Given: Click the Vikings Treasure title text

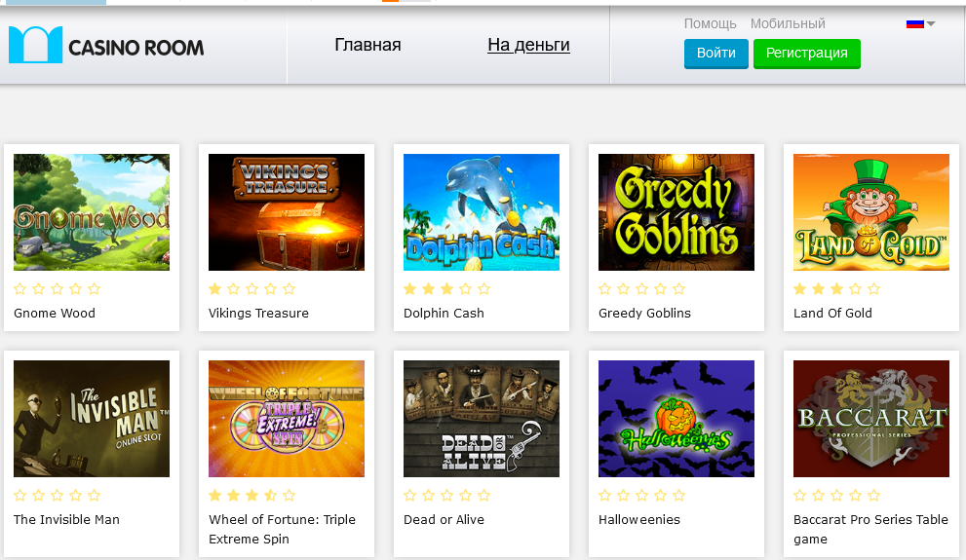Looking at the screenshot, I should pos(258,314).
